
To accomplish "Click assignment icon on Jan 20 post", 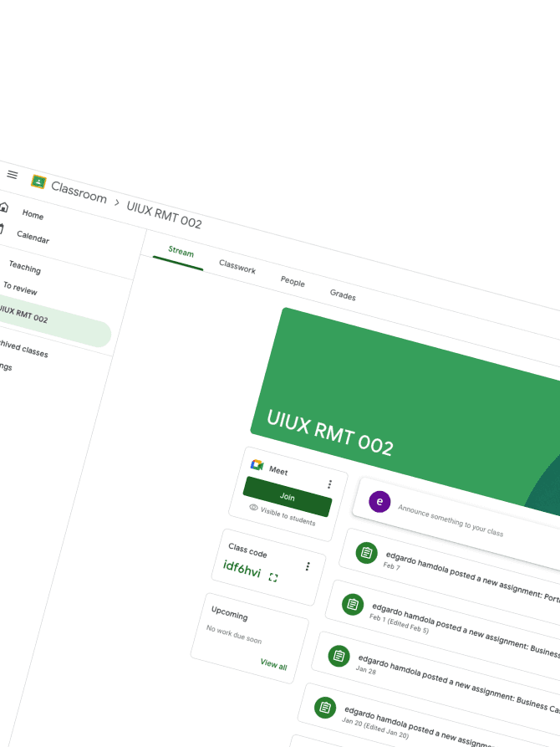I will (325, 708).
